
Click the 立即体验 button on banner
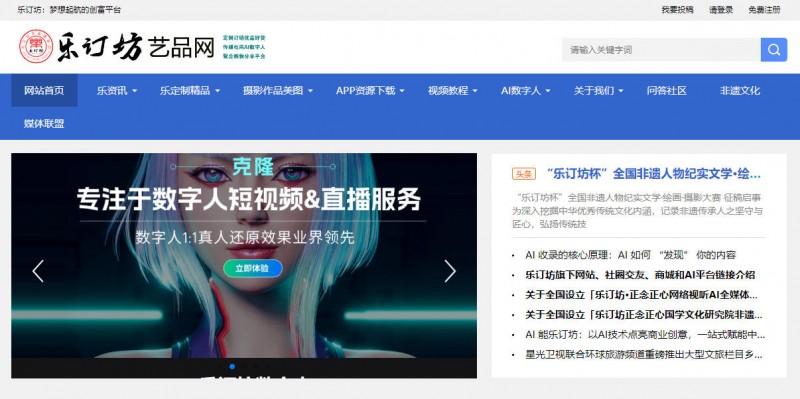coord(253,268)
